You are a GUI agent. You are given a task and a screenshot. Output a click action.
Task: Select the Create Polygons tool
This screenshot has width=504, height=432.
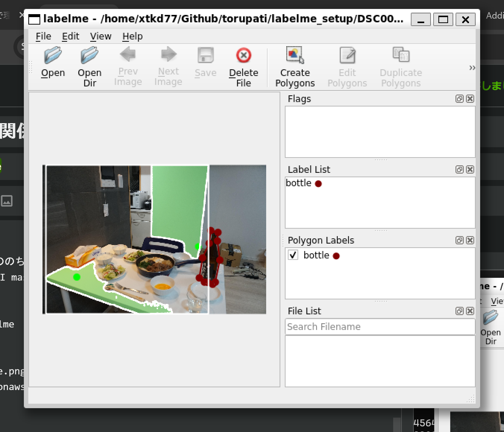(295, 55)
